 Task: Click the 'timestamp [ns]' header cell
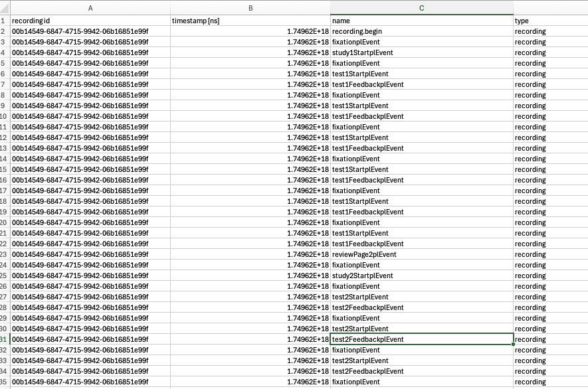coord(250,21)
